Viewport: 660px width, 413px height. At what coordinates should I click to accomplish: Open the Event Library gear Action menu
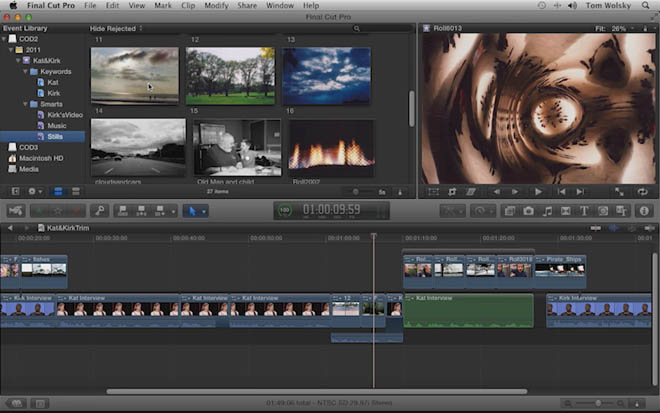(35, 192)
